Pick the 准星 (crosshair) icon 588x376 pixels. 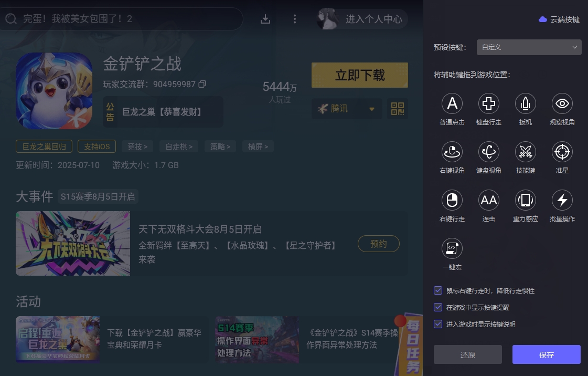point(562,152)
